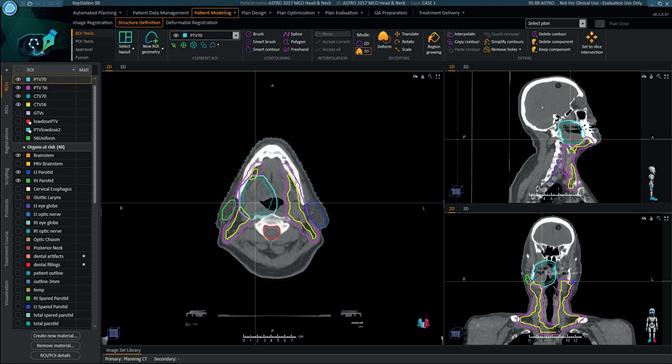Open the Select layout tool
This screenshot has height=364, width=672.
[125, 42]
